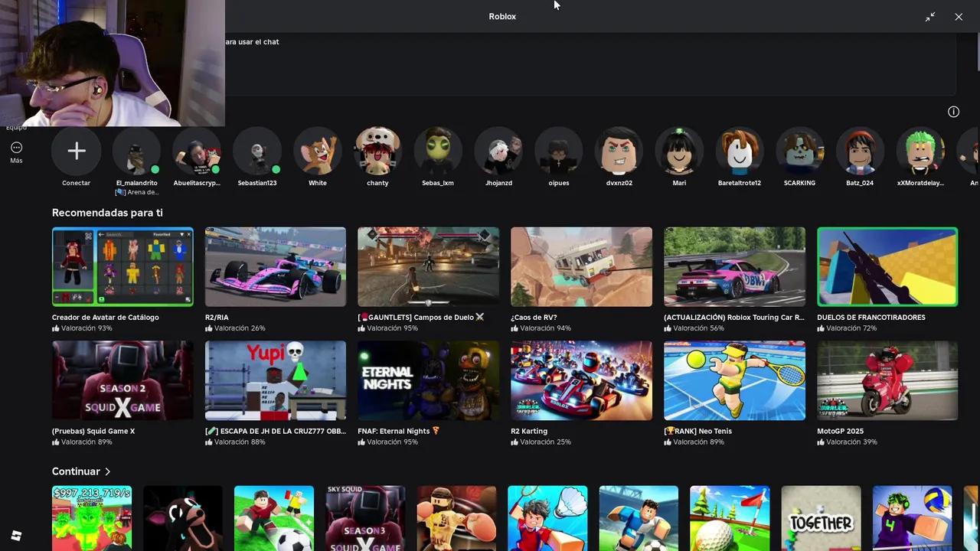
Task: Open Creador de Avatar de Catálogo thumbnail
Action: click(122, 266)
